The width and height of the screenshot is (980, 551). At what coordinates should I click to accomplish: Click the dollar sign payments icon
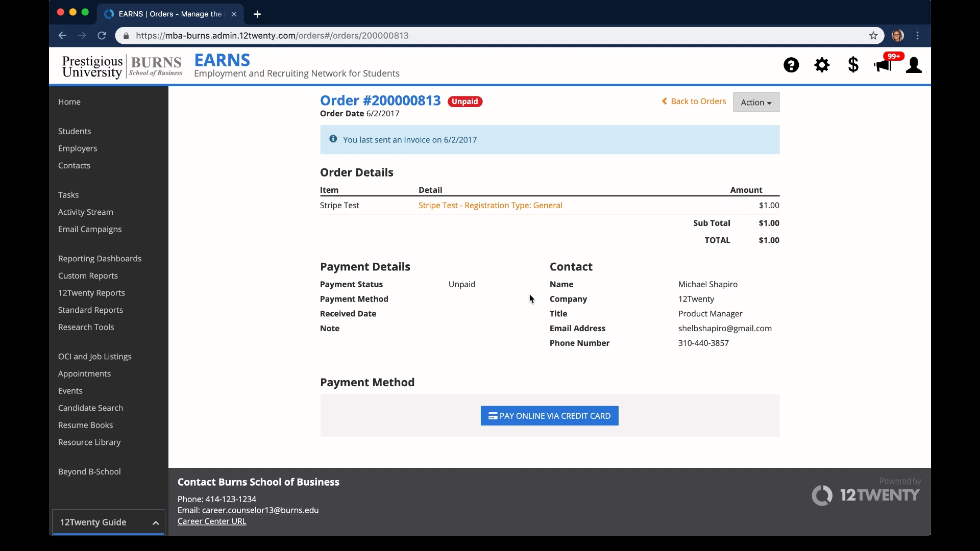coord(853,65)
